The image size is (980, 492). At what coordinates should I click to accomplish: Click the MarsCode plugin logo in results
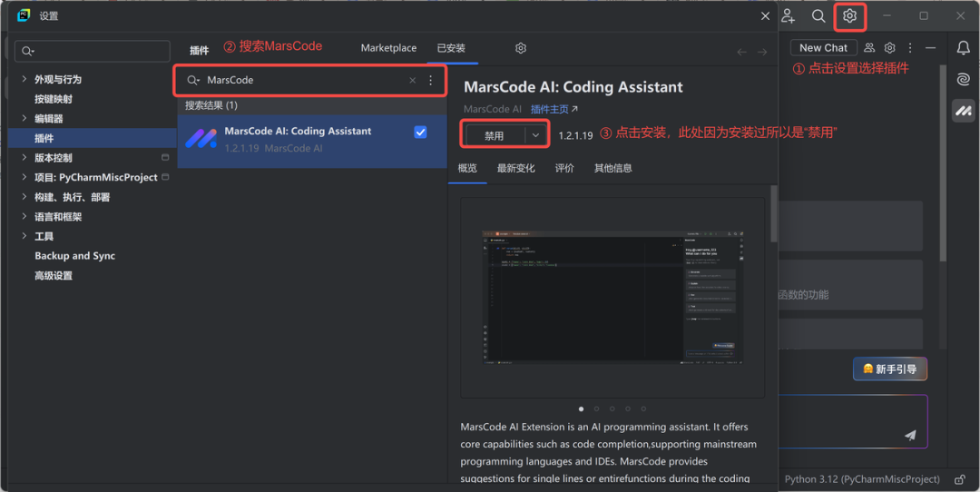201,138
